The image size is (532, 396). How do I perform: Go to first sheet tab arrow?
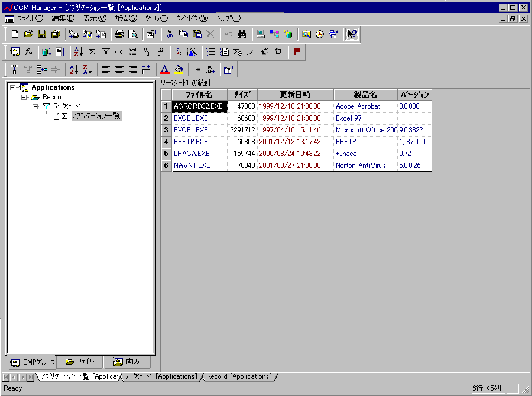(6, 377)
